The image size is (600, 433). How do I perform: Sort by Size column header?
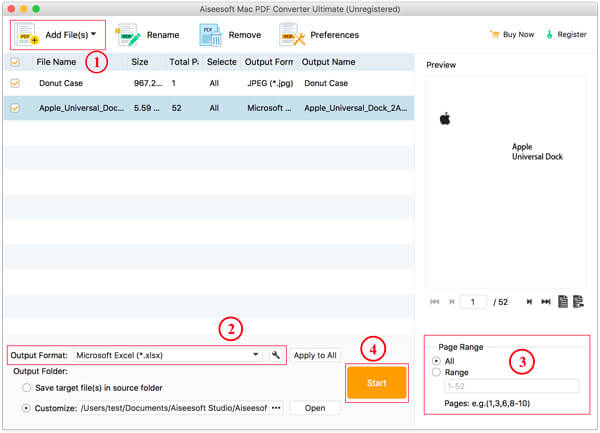point(140,62)
